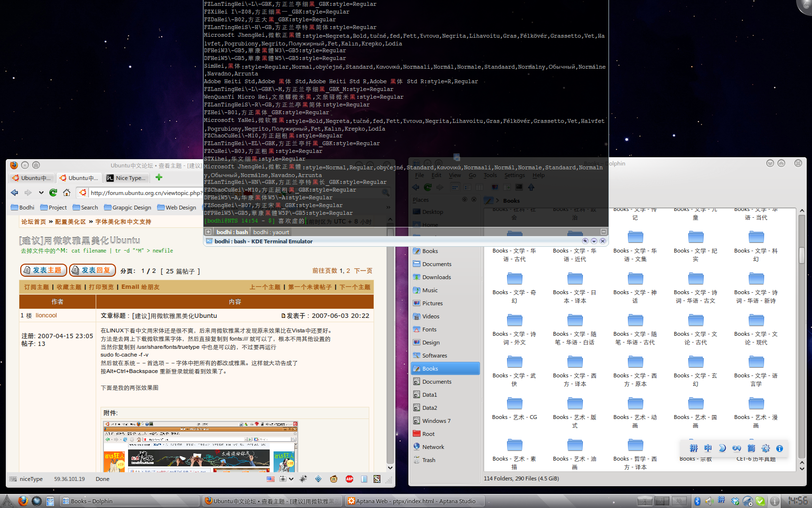Open input method settings gear on floating bar
The image size is (812, 508).
pyautogui.click(x=766, y=448)
